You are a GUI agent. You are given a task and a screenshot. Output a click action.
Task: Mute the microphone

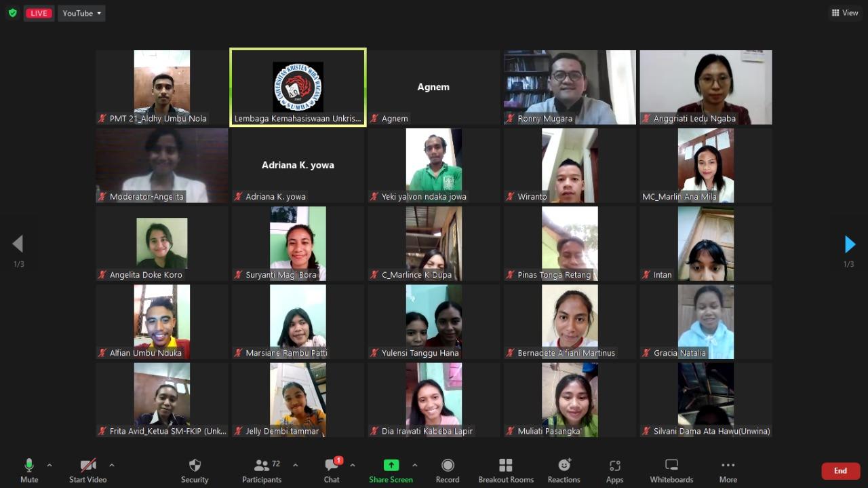click(29, 470)
